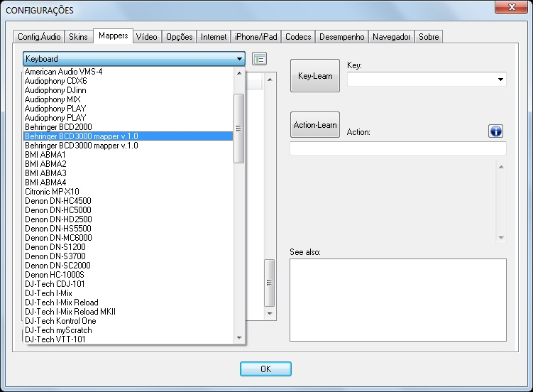Click the Key-Learn button

315,76
